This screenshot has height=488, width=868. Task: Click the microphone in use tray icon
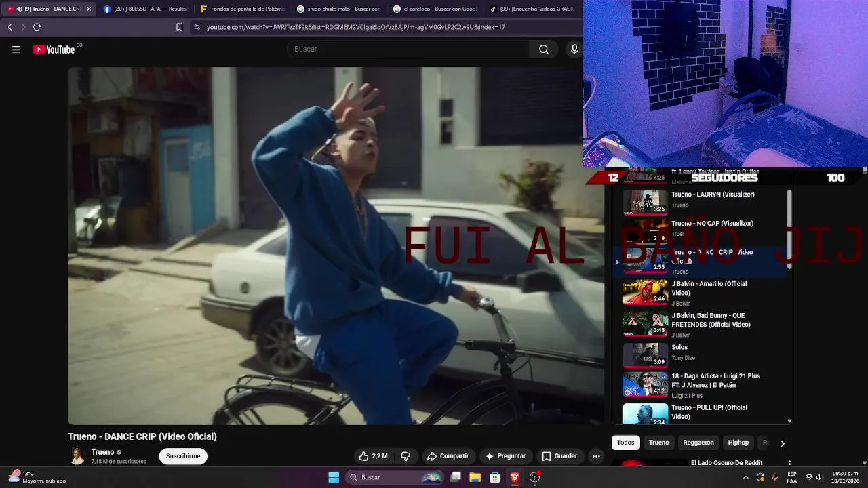(774, 477)
